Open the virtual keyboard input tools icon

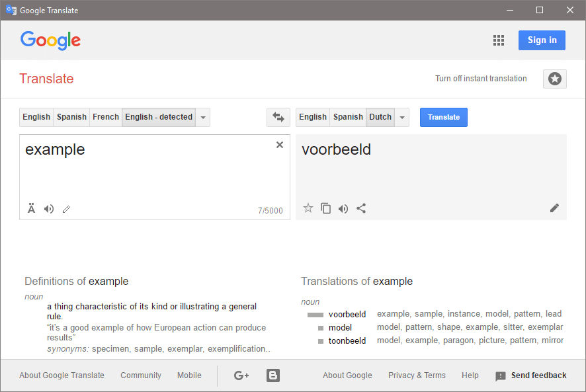tap(31, 208)
